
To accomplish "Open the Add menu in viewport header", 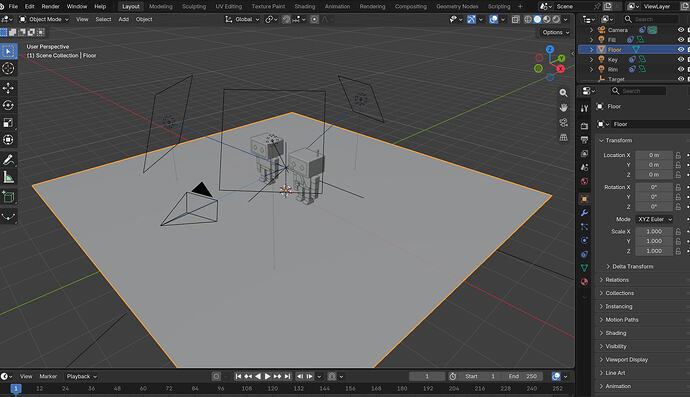I will click(x=124, y=19).
